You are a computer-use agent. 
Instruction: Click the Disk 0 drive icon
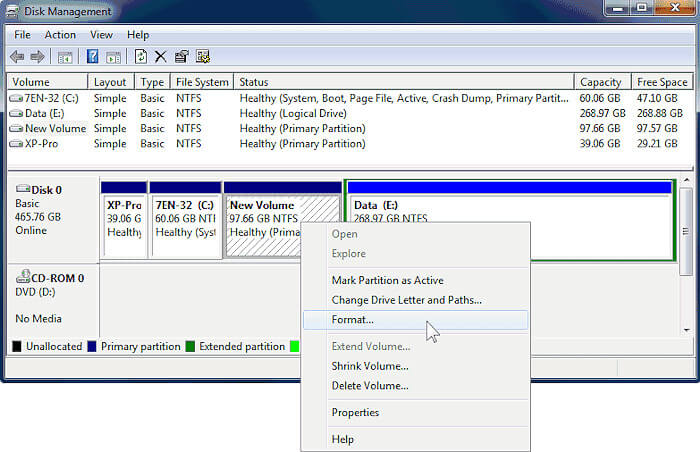[23, 188]
